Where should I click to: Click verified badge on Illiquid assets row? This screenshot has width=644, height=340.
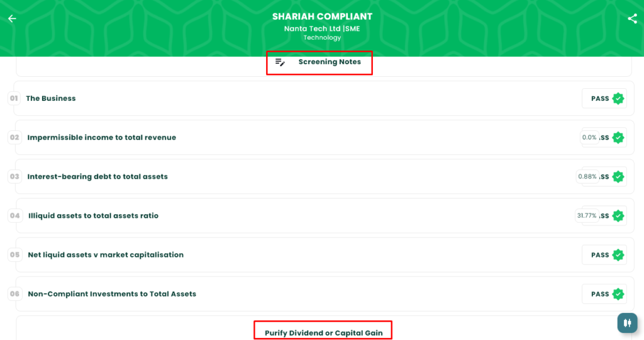[618, 216]
